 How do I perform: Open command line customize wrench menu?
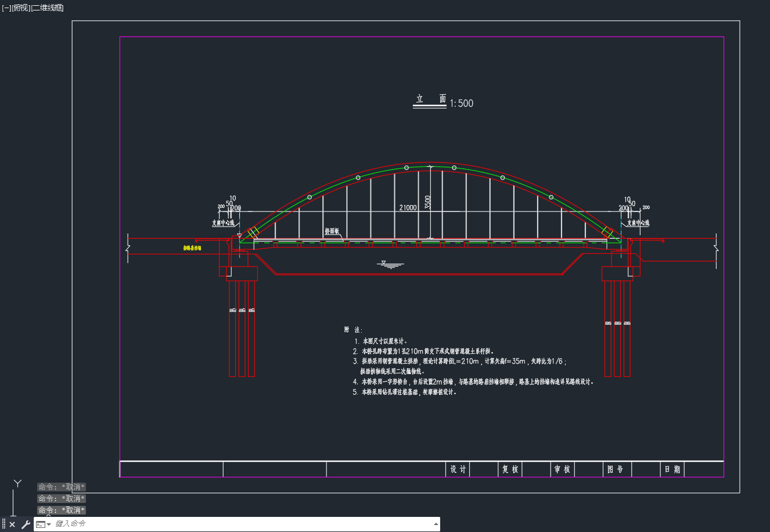[x=26, y=524]
